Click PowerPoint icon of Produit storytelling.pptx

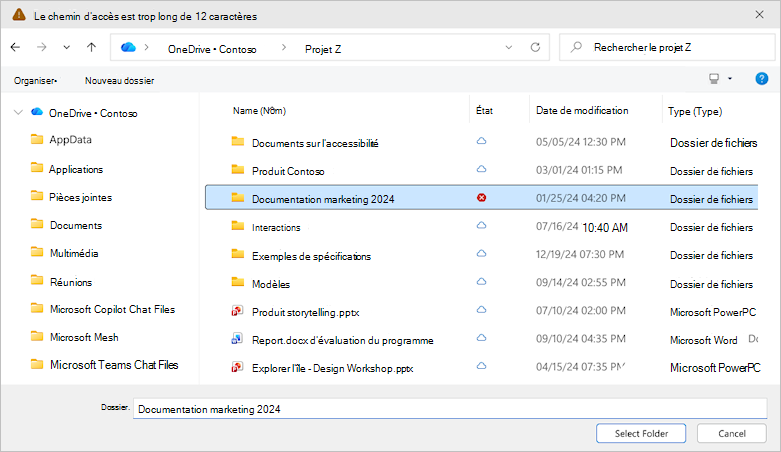click(x=237, y=311)
